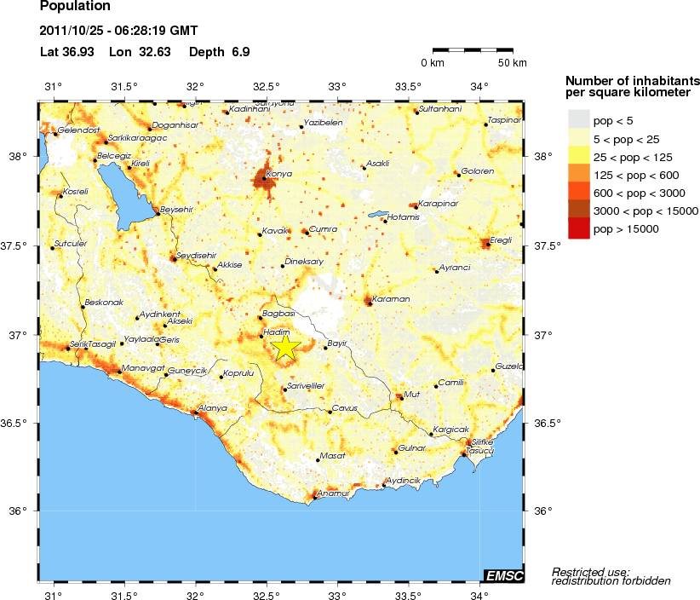
Task: Click the EMSC logo
Action: [503, 576]
